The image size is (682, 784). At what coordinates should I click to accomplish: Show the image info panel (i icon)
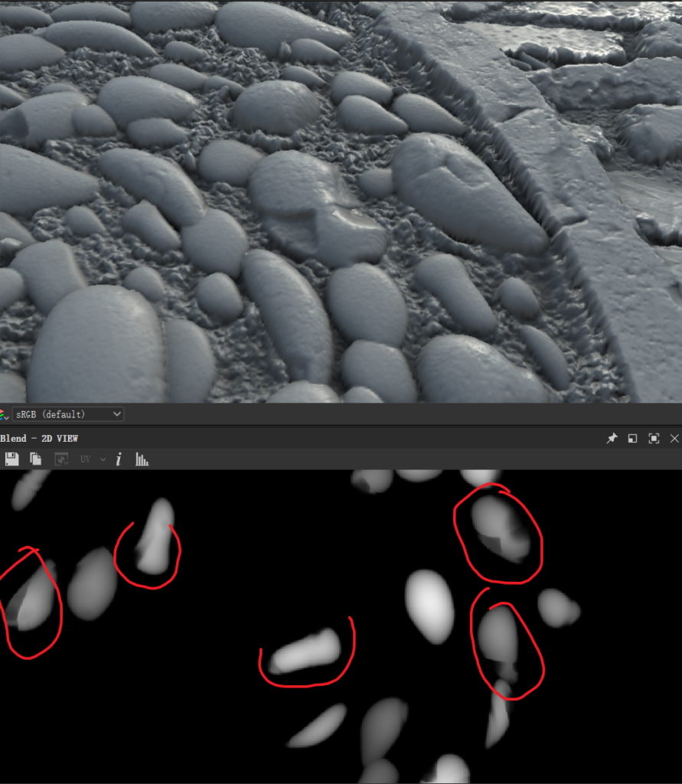point(119,459)
